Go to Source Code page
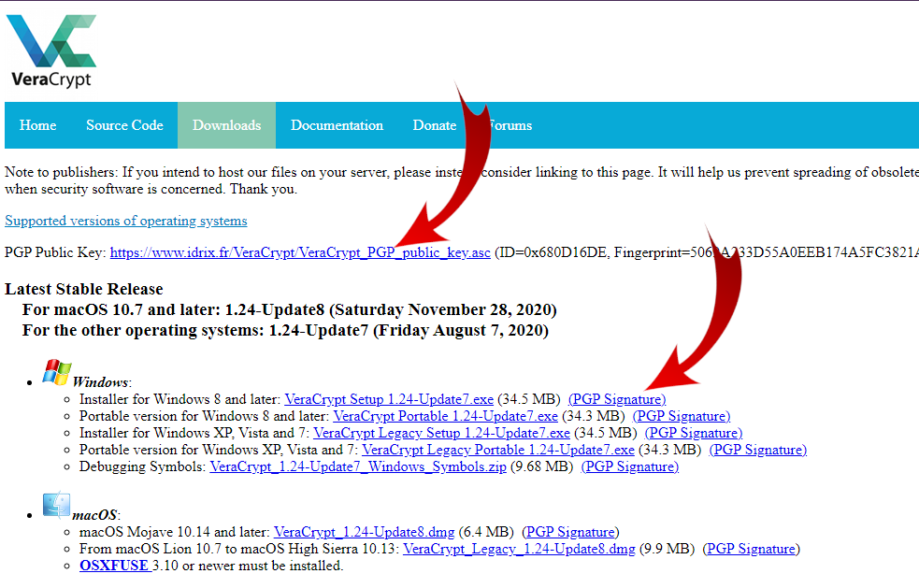The height and width of the screenshot is (588, 919). coord(124,125)
